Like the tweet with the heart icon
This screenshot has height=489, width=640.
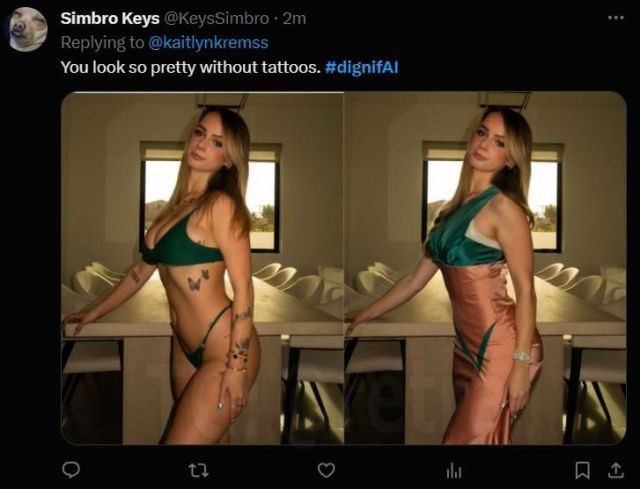[x=326, y=469]
